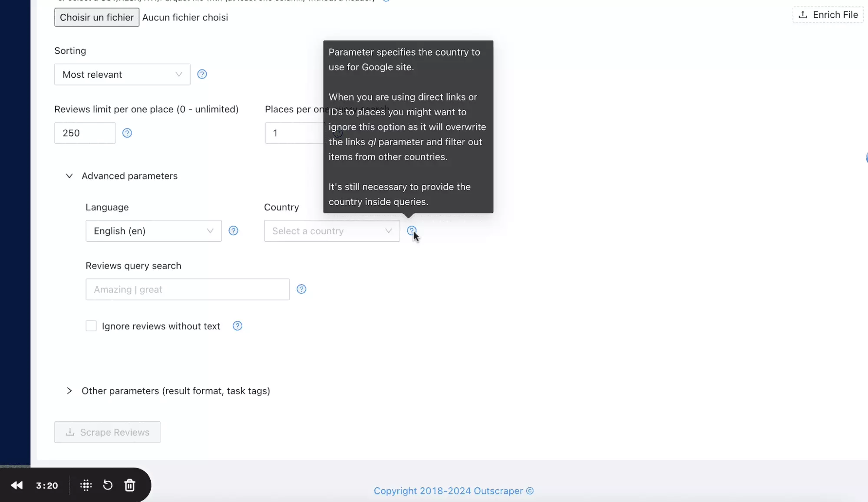Click help icon next to Country dropdown
Image resolution: width=868 pixels, height=502 pixels.
[411, 230]
